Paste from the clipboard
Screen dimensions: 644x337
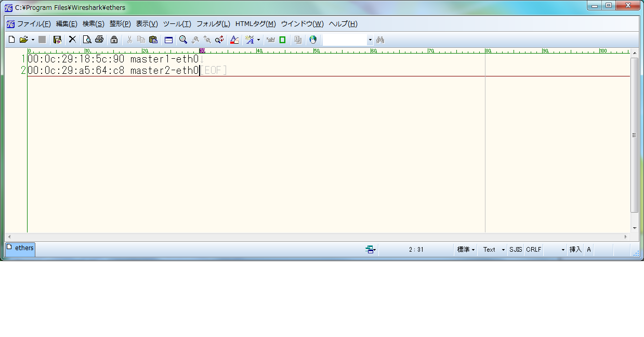tap(153, 40)
